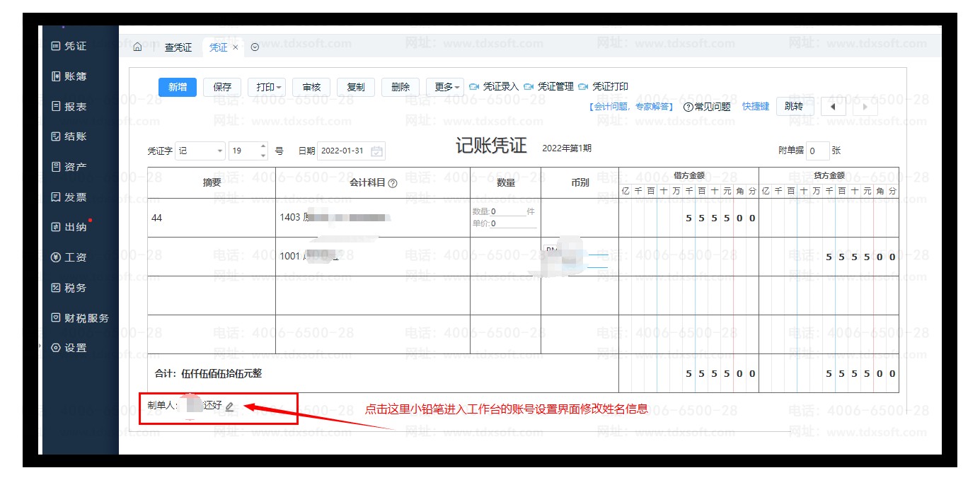Click the 新增 button
Viewport: 980px width, 480px height.
pos(178,87)
